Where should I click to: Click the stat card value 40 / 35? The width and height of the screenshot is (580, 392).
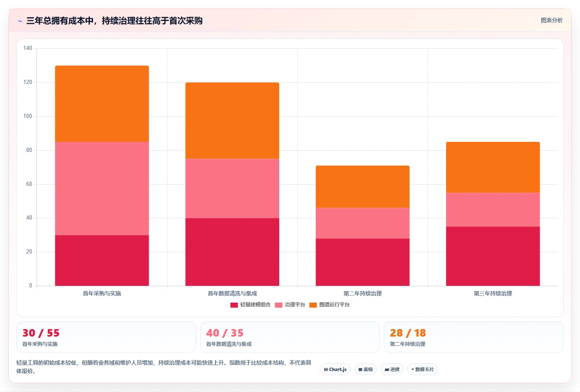tap(225, 333)
